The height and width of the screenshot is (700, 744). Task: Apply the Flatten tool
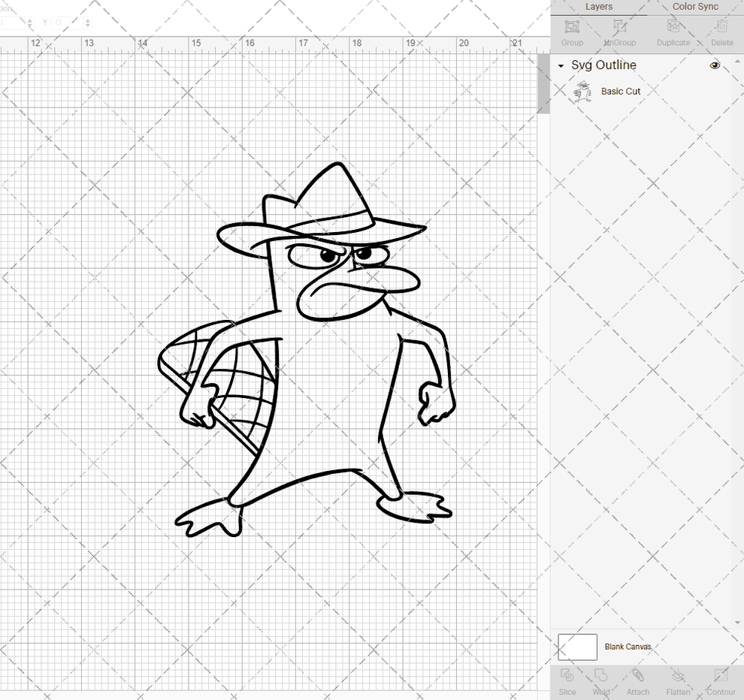[x=678, y=683]
